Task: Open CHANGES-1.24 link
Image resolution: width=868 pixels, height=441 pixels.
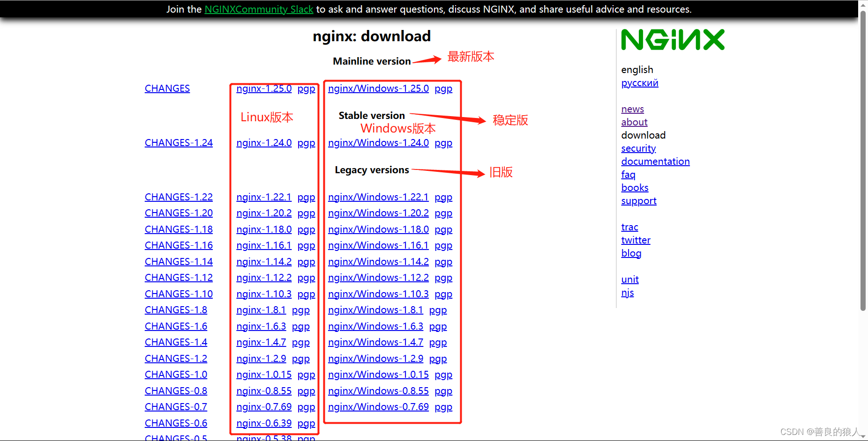Action: point(179,143)
